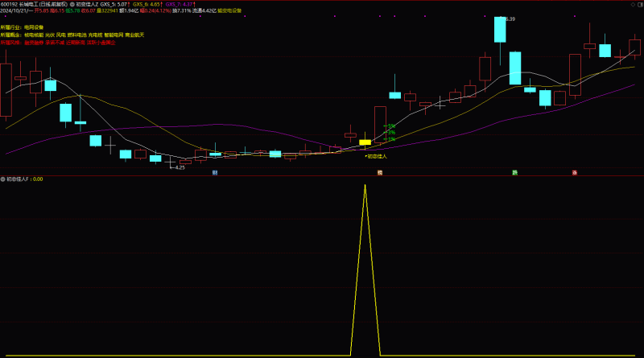Click the green event marker on the date axis

pyautogui.click(x=514, y=173)
